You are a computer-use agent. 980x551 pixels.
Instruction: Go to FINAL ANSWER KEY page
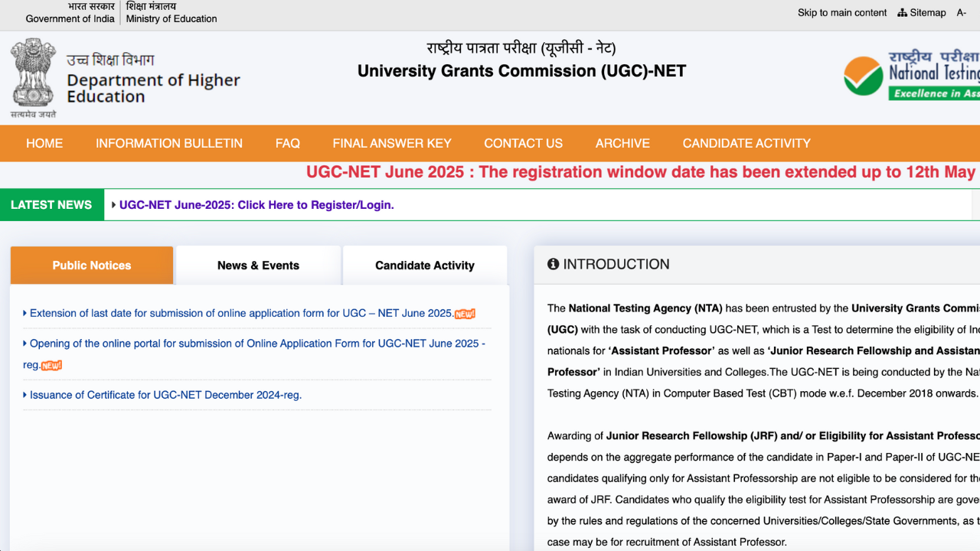click(x=392, y=143)
